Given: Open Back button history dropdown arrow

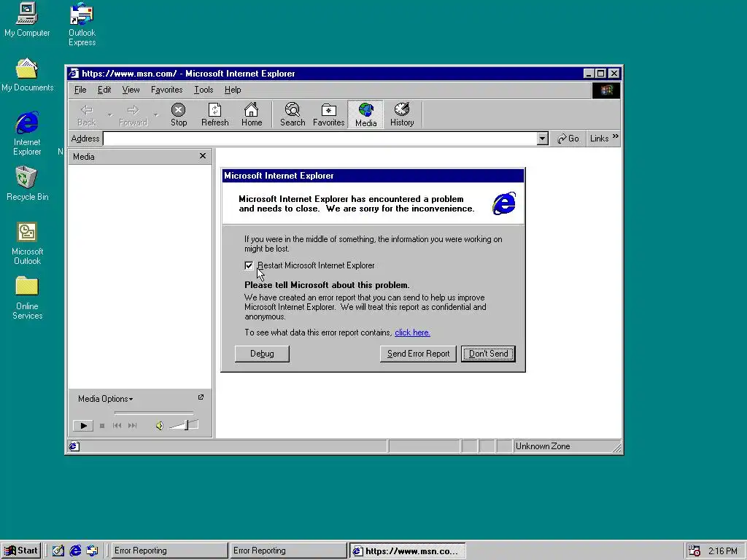Looking at the screenshot, I should (109, 114).
